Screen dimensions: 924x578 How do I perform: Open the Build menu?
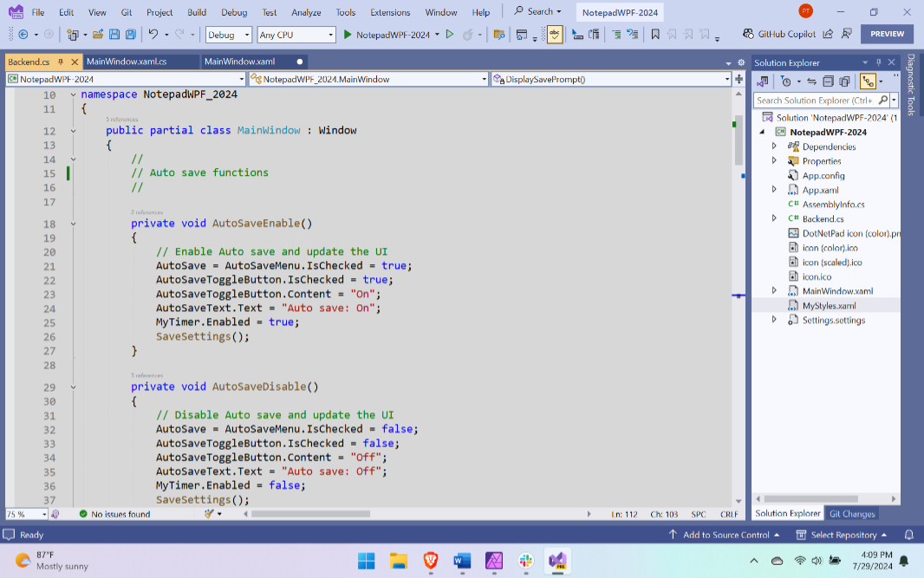click(196, 12)
